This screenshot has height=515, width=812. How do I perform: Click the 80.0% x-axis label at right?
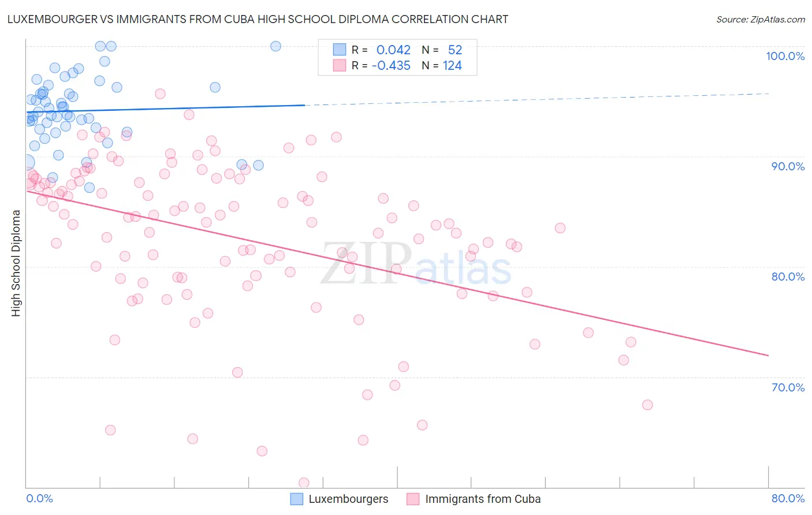coord(788,498)
